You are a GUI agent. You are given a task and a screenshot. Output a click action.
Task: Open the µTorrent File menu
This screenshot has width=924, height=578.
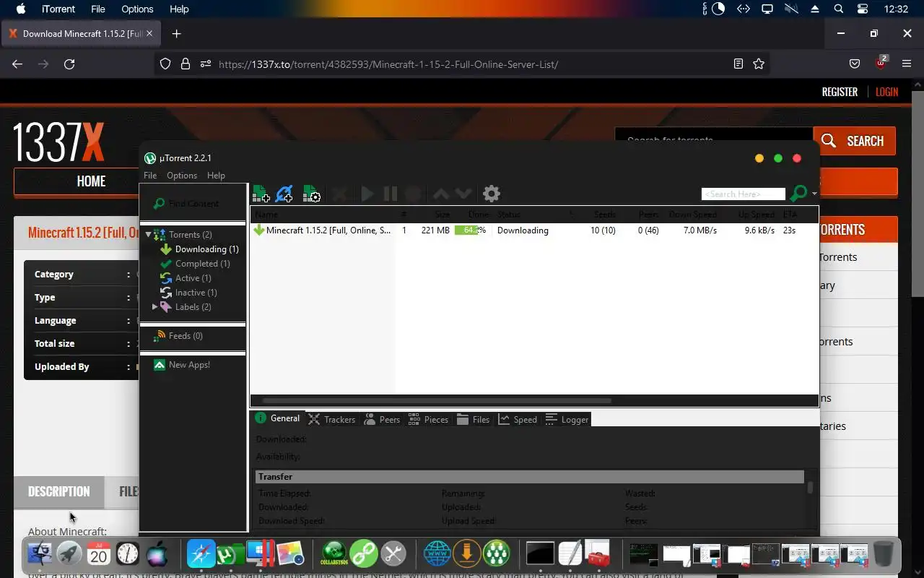point(150,176)
